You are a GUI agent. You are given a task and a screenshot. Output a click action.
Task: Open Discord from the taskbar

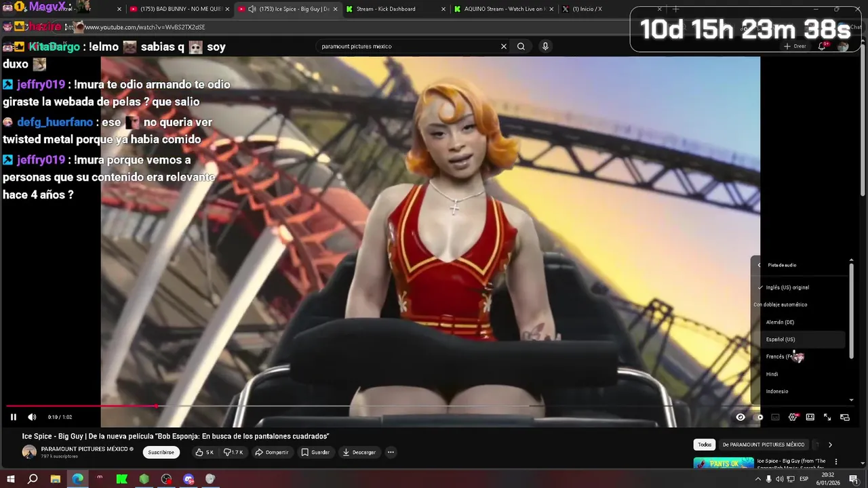tap(189, 479)
